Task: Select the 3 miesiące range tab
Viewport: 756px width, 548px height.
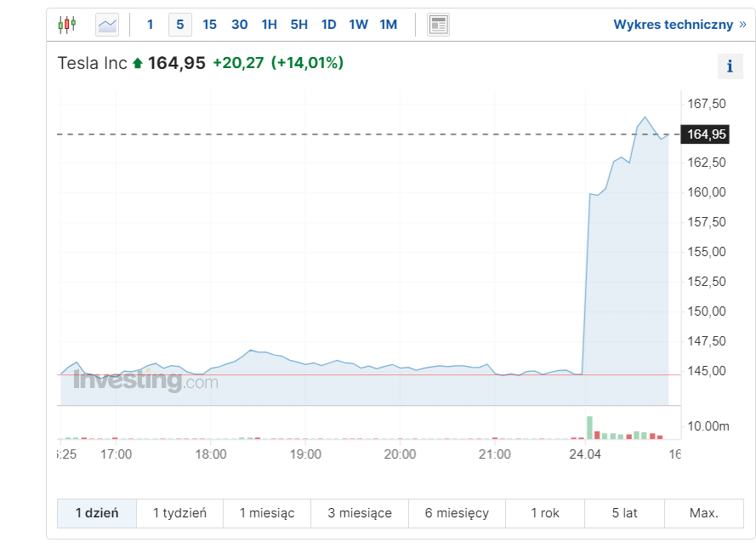Action: [360, 513]
